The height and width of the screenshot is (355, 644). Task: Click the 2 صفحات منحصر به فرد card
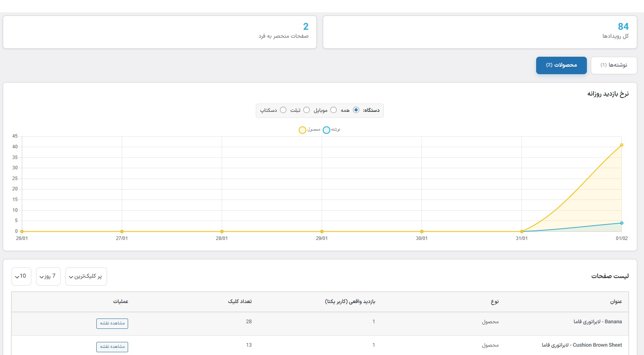coord(160,32)
